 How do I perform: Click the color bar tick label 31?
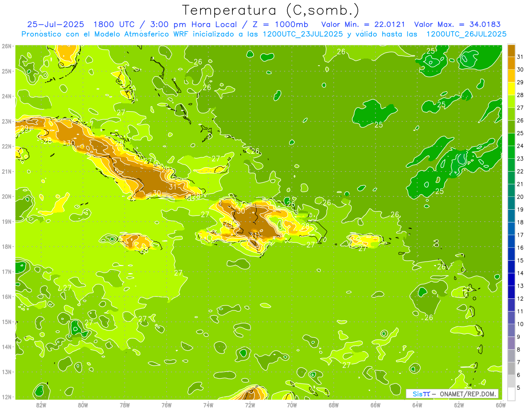[520, 56]
